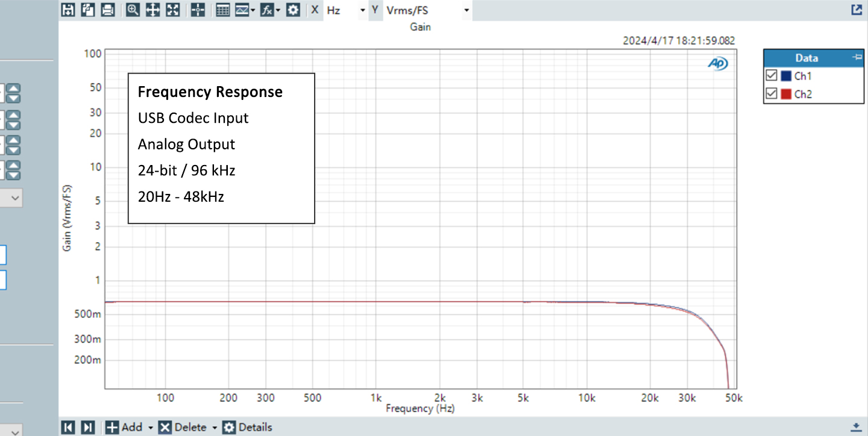The width and height of the screenshot is (868, 436).
Task: Uncheck the Ch1 trace checkbox
Action: click(x=771, y=76)
